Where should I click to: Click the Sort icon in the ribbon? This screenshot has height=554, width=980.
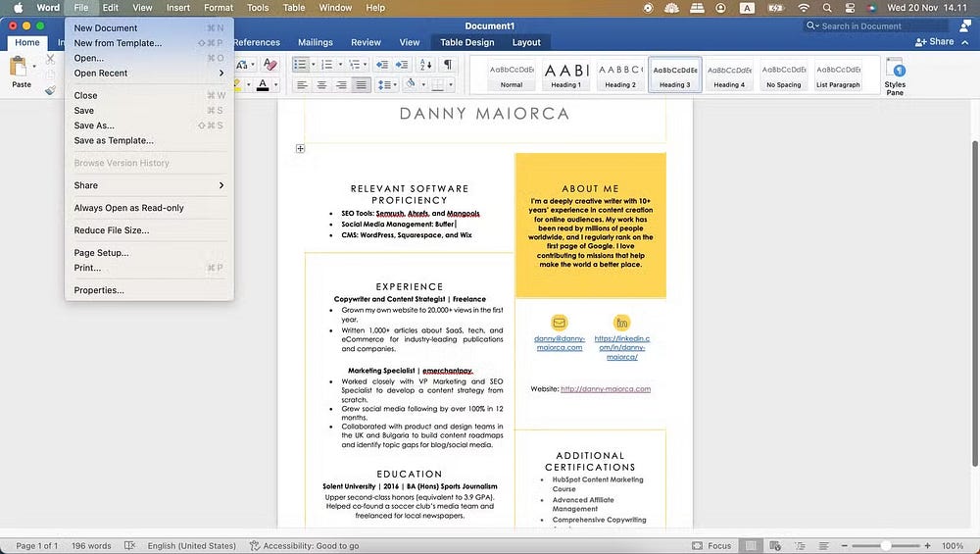click(425, 65)
